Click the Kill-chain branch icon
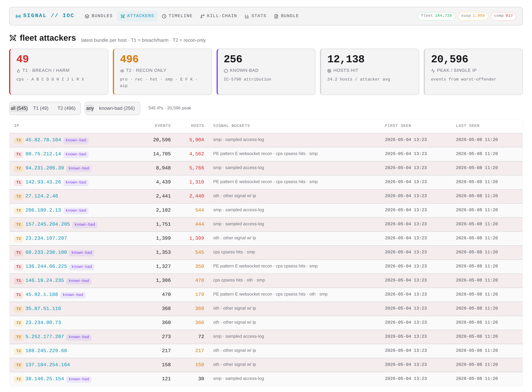Image resolution: width=532 pixels, height=392 pixels. pyautogui.click(x=203, y=16)
